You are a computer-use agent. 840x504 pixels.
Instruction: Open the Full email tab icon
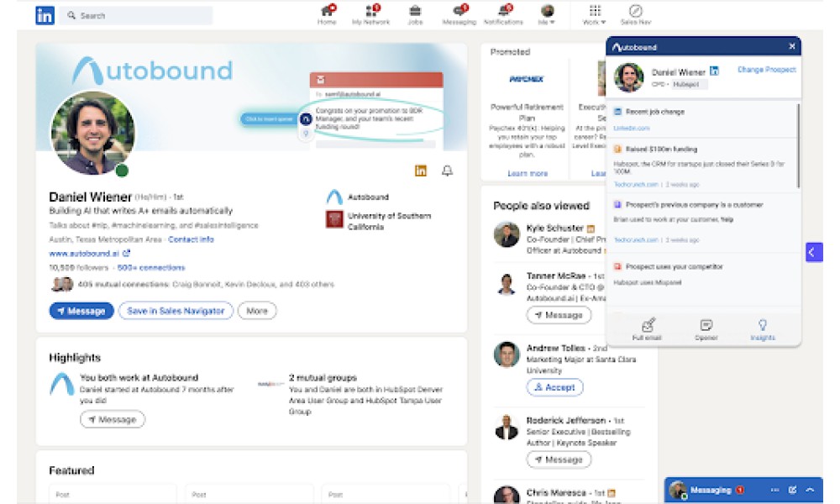pos(647,329)
